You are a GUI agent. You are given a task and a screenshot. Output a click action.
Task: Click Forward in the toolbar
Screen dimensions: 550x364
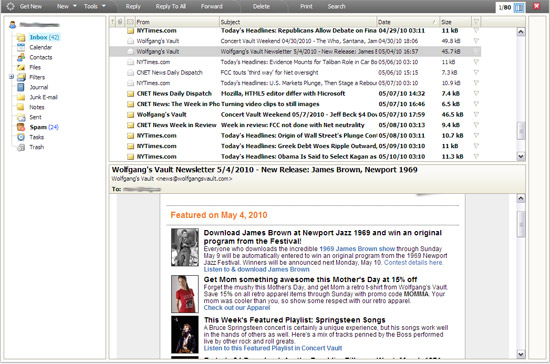point(212,6)
